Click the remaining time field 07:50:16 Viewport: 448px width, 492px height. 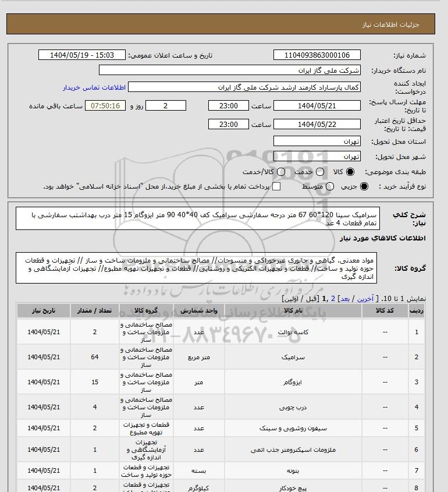[105, 105]
